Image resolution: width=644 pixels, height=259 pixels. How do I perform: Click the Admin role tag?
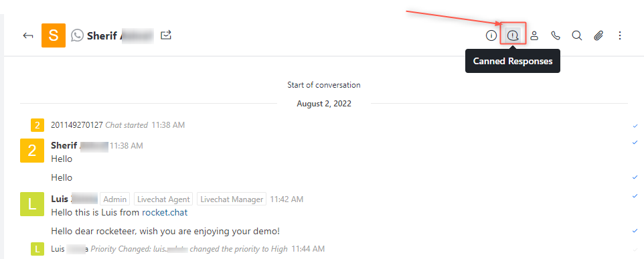(114, 199)
